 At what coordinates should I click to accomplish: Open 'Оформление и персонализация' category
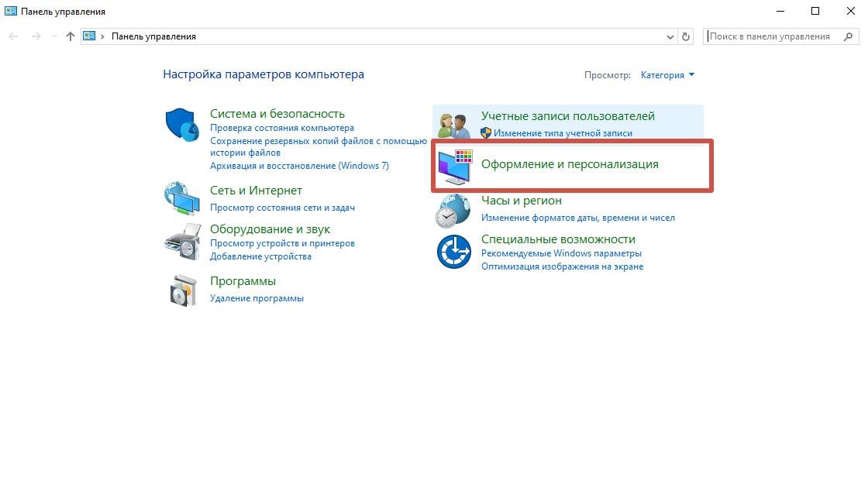click(x=570, y=163)
